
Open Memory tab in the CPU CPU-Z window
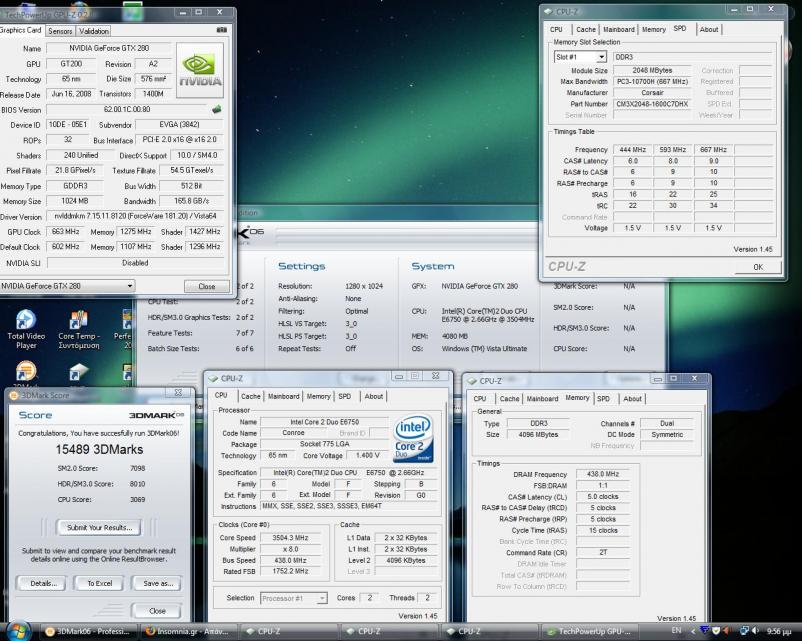318,396
